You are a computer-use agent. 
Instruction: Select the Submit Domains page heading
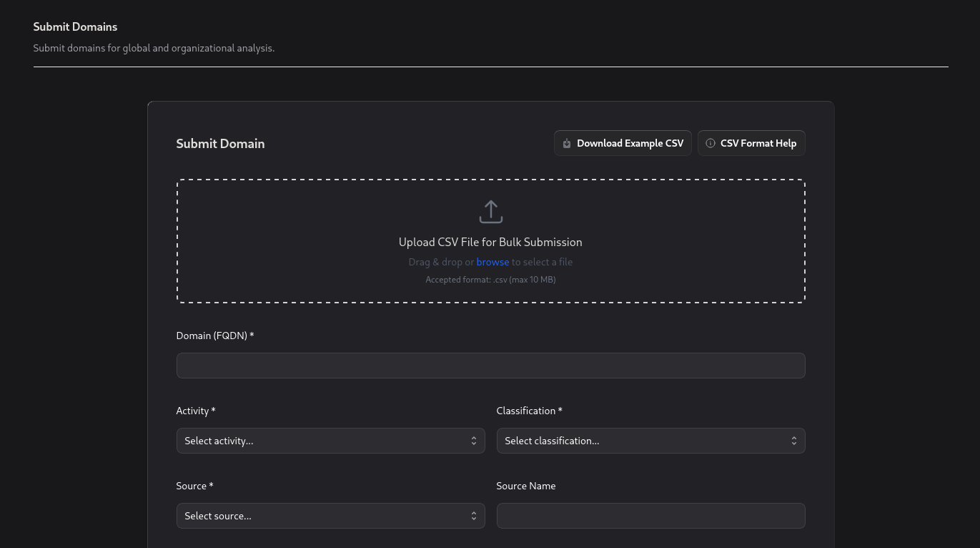[75, 26]
